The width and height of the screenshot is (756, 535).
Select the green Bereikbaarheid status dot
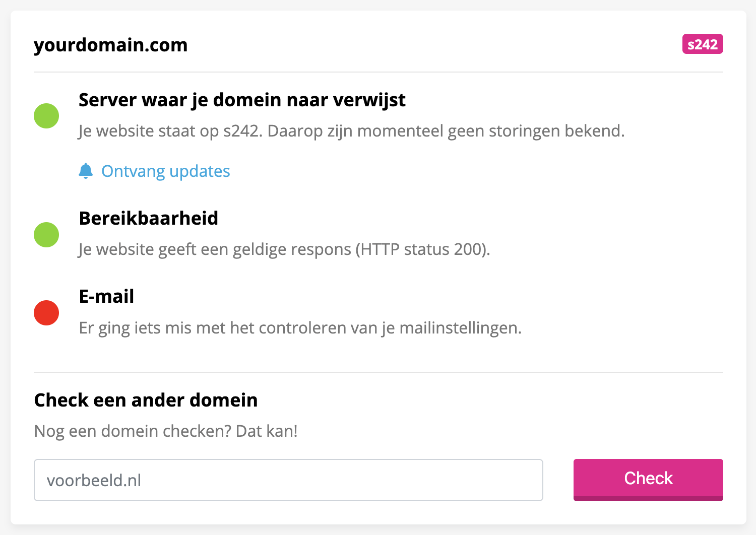[46, 234]
